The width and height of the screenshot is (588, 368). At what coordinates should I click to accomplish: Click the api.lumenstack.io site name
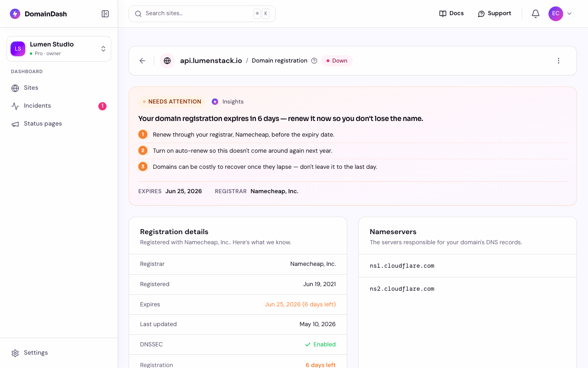tap(211, 61)
